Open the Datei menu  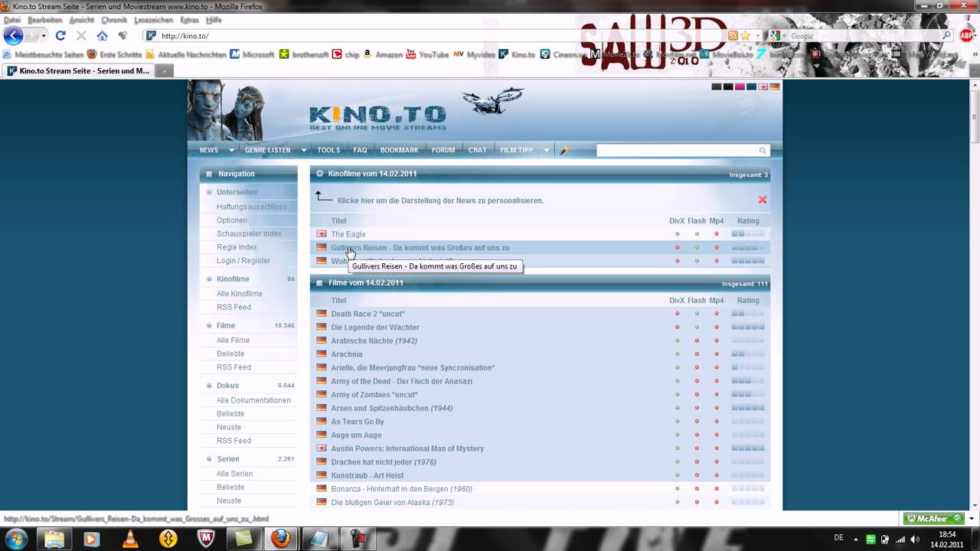12,20
